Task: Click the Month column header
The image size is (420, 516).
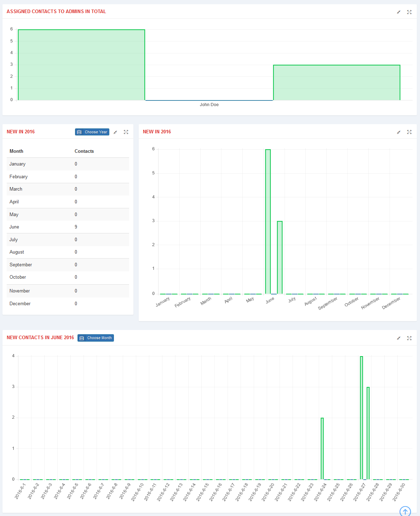Action: pyautogui.click(x=16, y=151)
